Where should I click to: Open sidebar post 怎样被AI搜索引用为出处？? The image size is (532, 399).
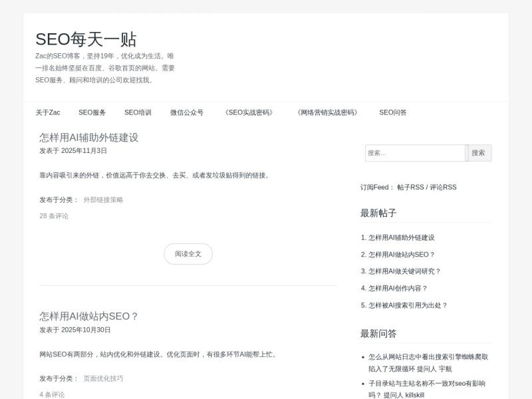coord(408,305)
